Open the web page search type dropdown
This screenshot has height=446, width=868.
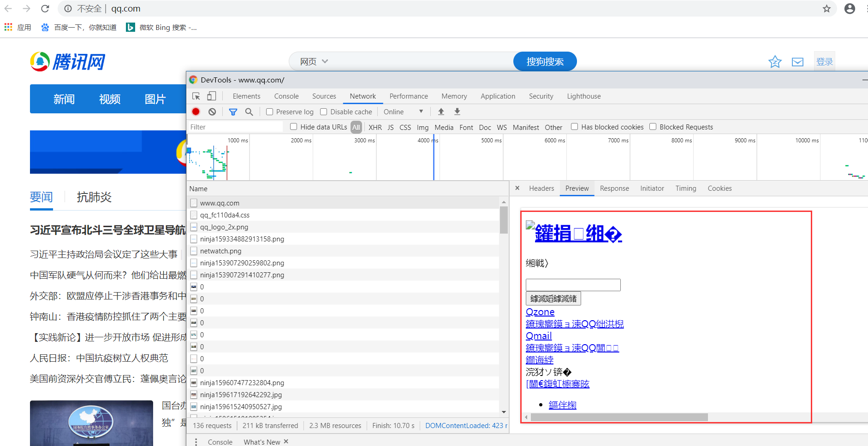[x=314, y=61]
